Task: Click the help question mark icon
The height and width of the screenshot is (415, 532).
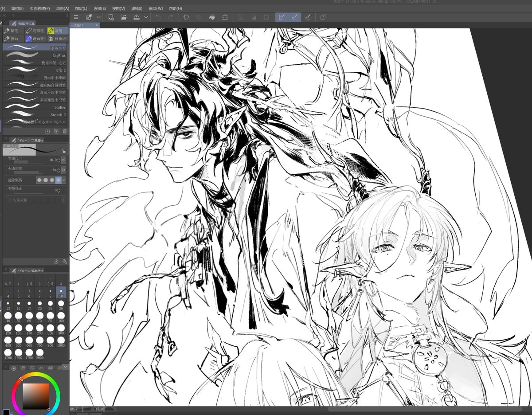Action: coord(323,17)
